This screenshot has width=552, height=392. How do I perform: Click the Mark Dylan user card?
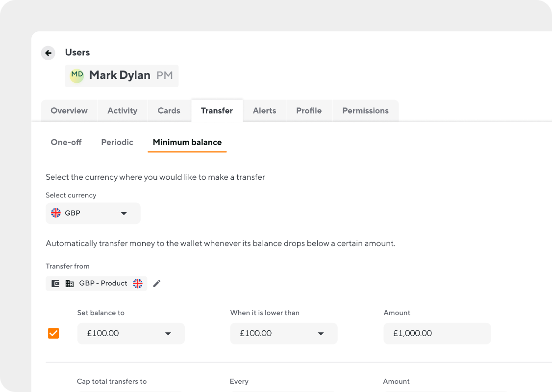coord(122,75)
